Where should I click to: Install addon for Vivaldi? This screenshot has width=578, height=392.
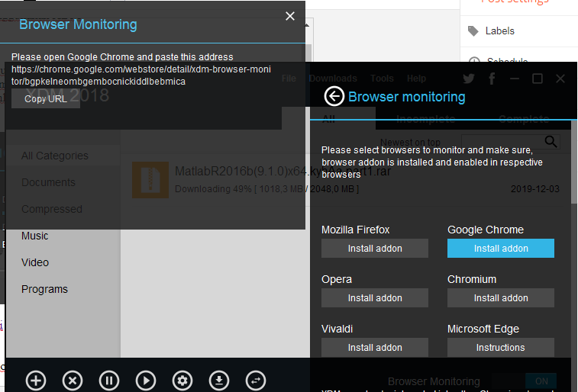(x=375, y=348)
